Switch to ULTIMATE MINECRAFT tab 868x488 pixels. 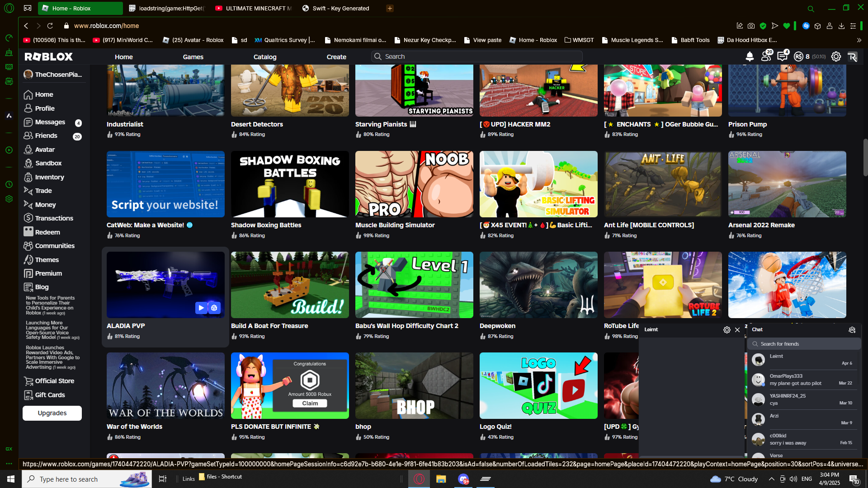254,8
